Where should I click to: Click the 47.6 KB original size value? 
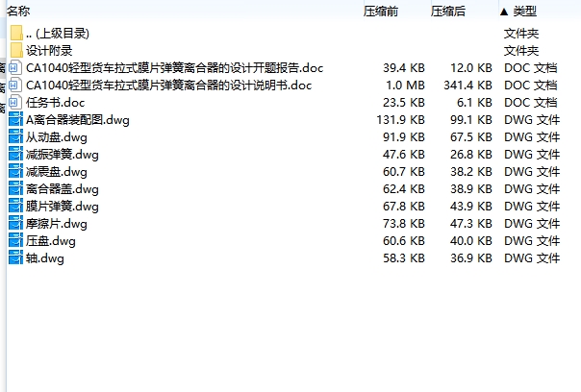404,155
